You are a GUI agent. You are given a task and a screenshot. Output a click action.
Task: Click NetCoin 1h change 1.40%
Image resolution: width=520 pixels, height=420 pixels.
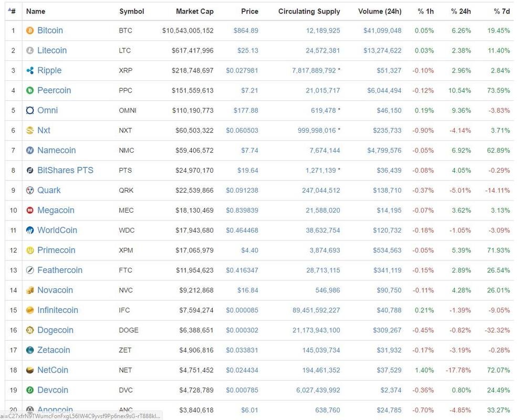coord(424,370)
